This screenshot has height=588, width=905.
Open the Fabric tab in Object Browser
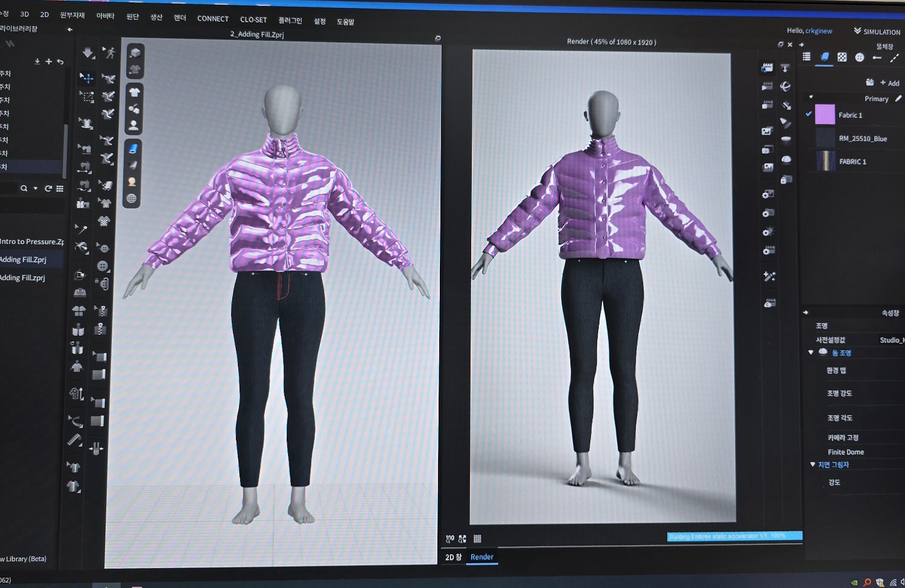[x=824, y=57]
